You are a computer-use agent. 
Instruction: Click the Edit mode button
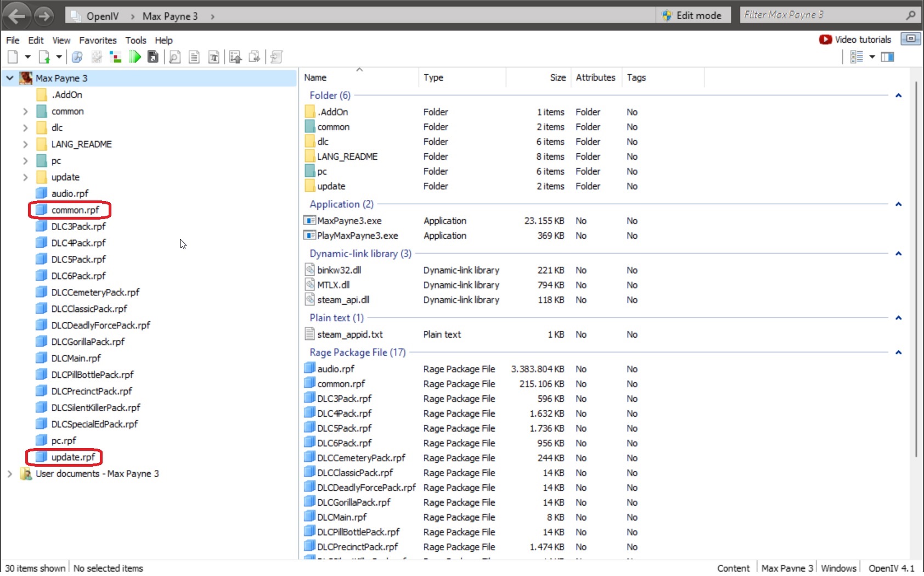692,15
